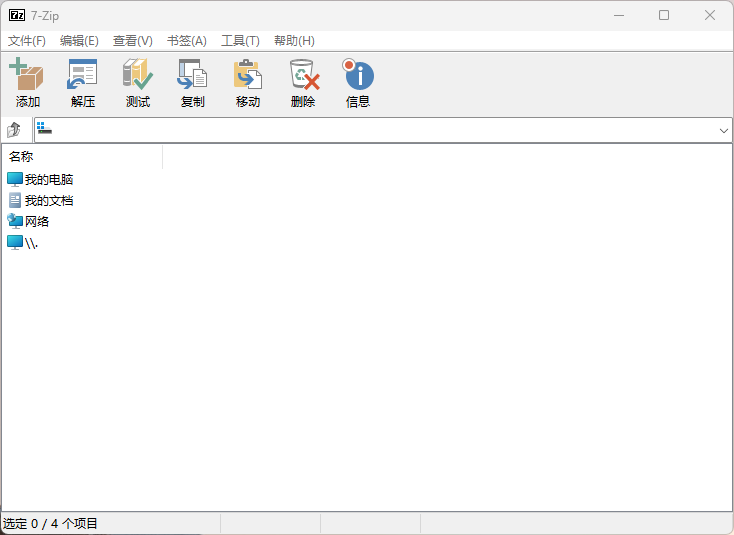Screen dimensions: 734x535
Task: Sort by the 名称 column header
Action: [x=80, y=157]
